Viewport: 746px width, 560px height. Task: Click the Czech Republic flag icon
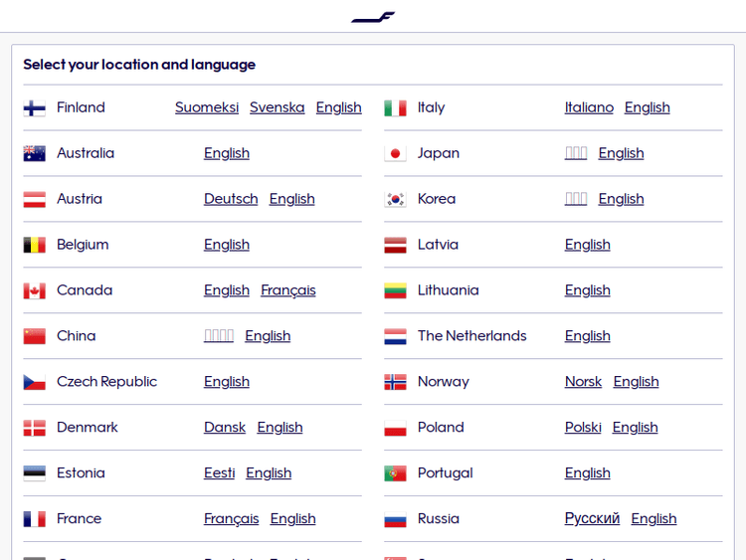pyautogui.click(x=34, y=382)
